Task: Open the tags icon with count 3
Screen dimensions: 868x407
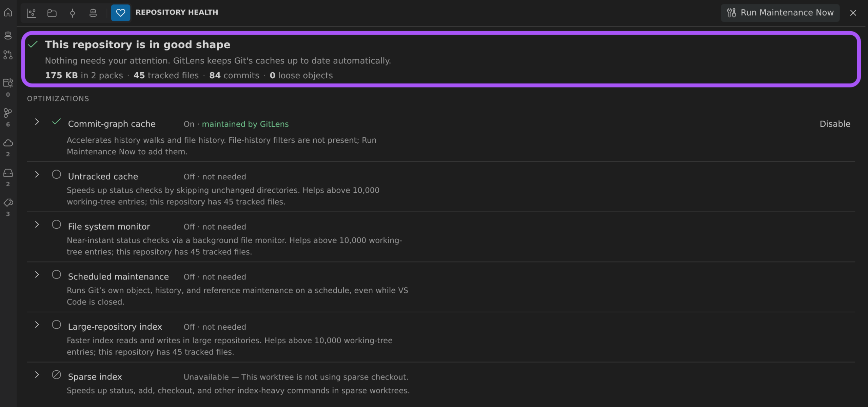Action: 8,202
